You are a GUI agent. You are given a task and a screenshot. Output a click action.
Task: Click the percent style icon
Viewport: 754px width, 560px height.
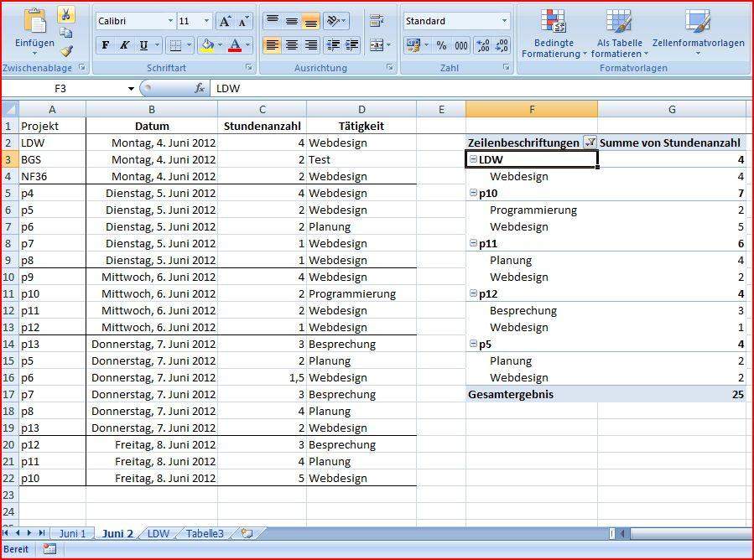(x=441, y=45)
